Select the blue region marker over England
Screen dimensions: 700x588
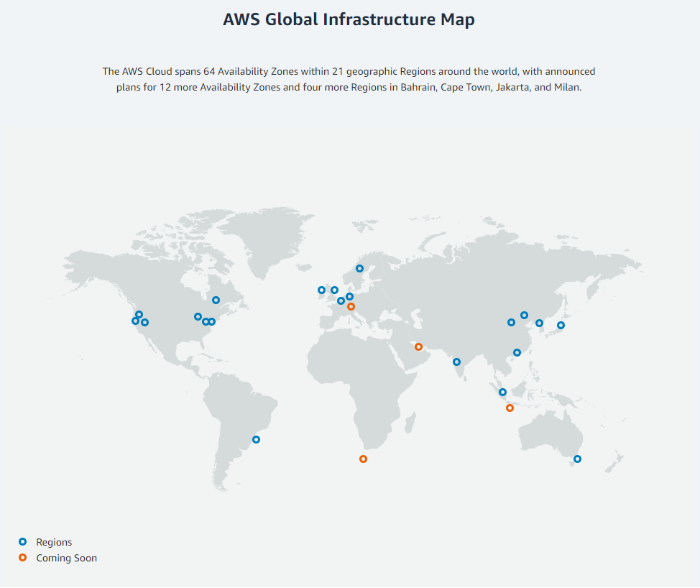coord(334,290)
